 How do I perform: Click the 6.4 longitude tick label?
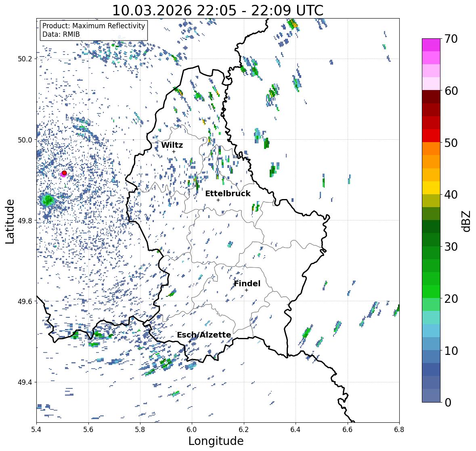296,430
